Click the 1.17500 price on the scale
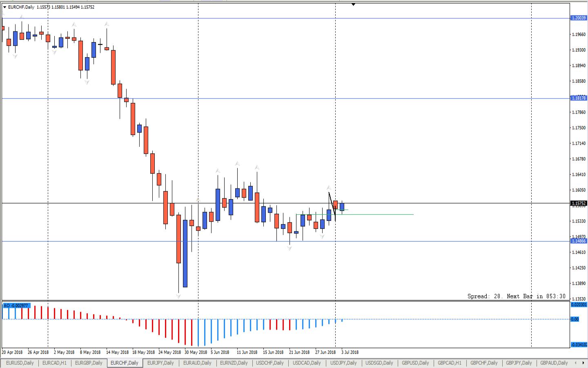The width and height of the screenshot is (588, 368). (x=579, y=128)
